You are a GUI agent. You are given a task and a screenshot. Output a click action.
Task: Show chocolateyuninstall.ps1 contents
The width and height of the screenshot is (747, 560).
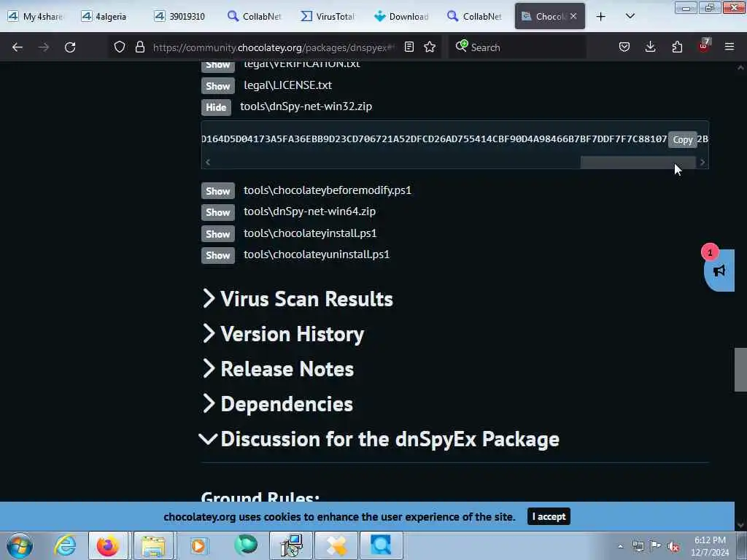[218, 255]
